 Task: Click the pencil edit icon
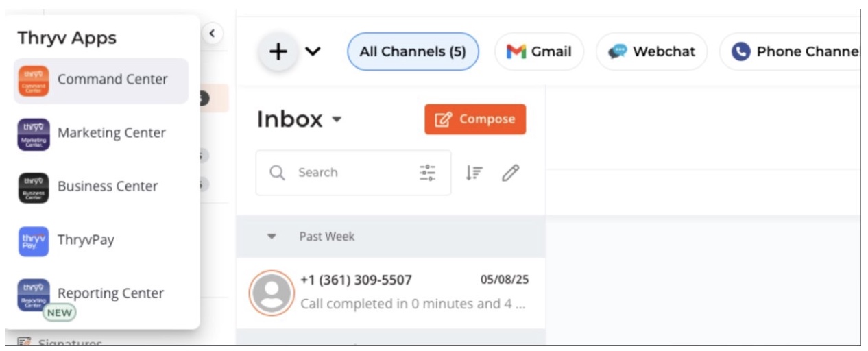coord(510,173)
